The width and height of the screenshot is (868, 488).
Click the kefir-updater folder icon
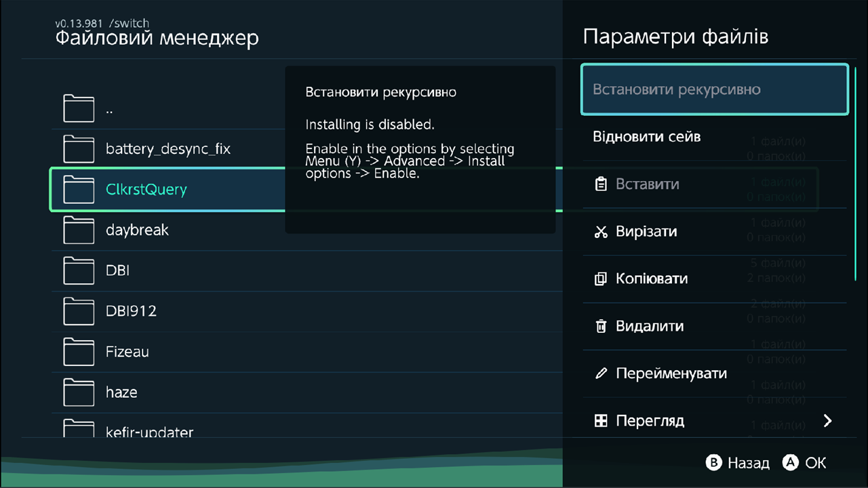tap(79, 429)
